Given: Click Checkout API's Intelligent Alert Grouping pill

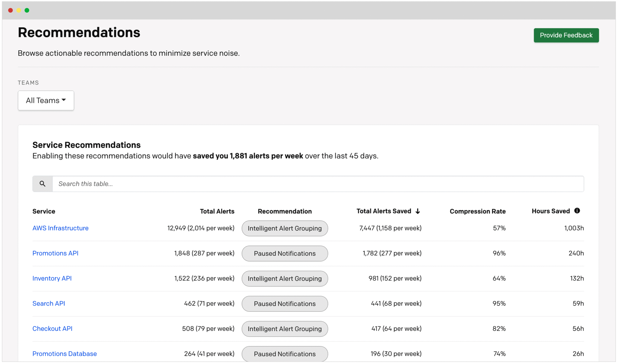Looking at the screenshot, I should pyautogui.click(x=284, y=329).
